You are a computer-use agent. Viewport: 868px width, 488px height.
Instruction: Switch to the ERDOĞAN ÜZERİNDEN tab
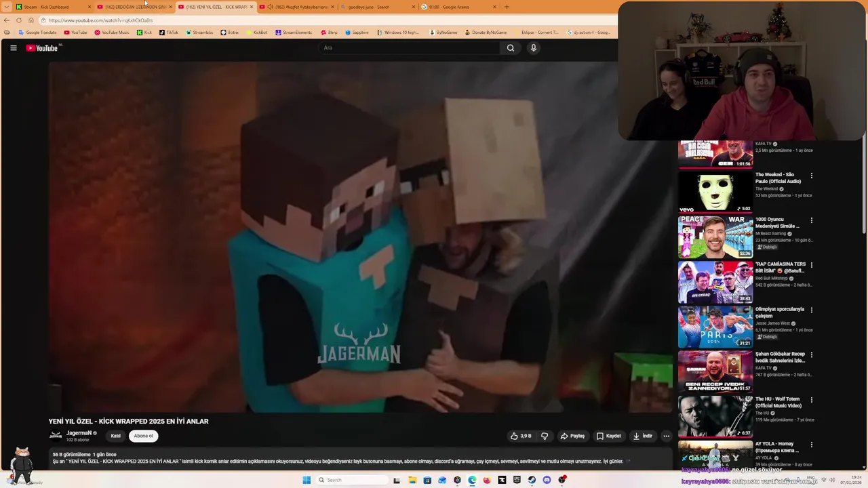click(x=134, y=7)
